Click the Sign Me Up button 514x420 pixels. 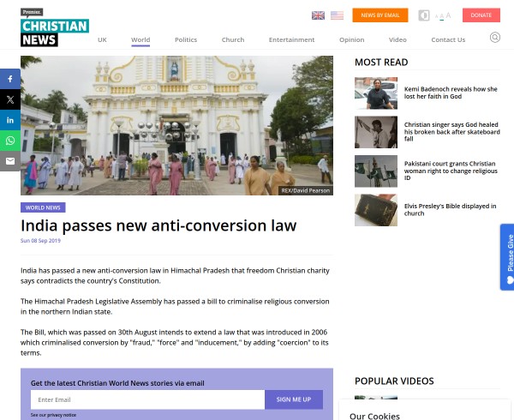click(294, 399)
